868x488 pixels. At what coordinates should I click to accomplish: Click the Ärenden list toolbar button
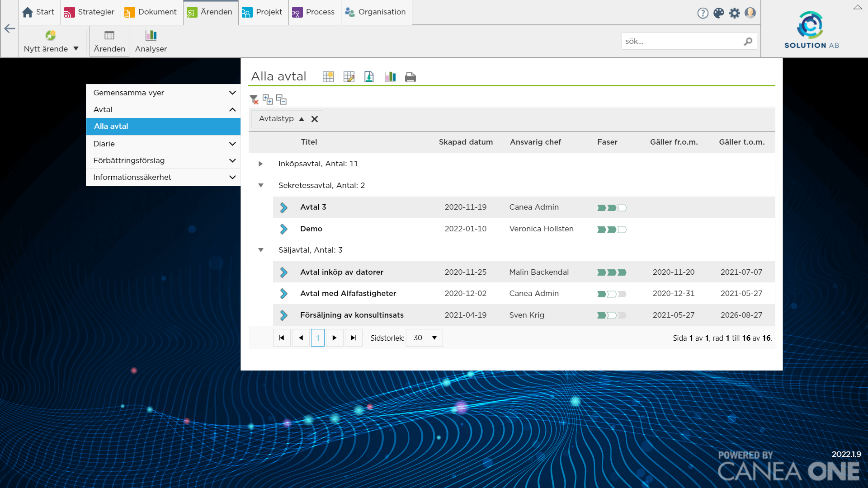(109, 41)
